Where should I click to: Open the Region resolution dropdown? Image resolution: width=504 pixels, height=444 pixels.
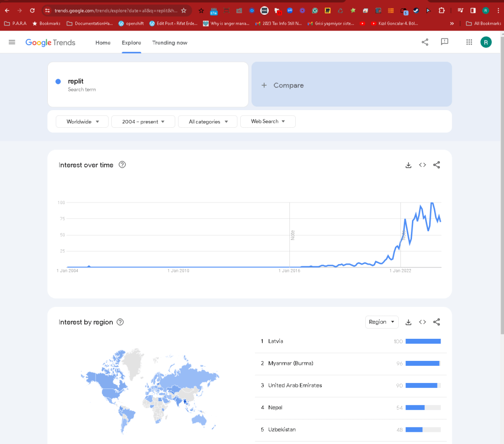tap(381, 322)
